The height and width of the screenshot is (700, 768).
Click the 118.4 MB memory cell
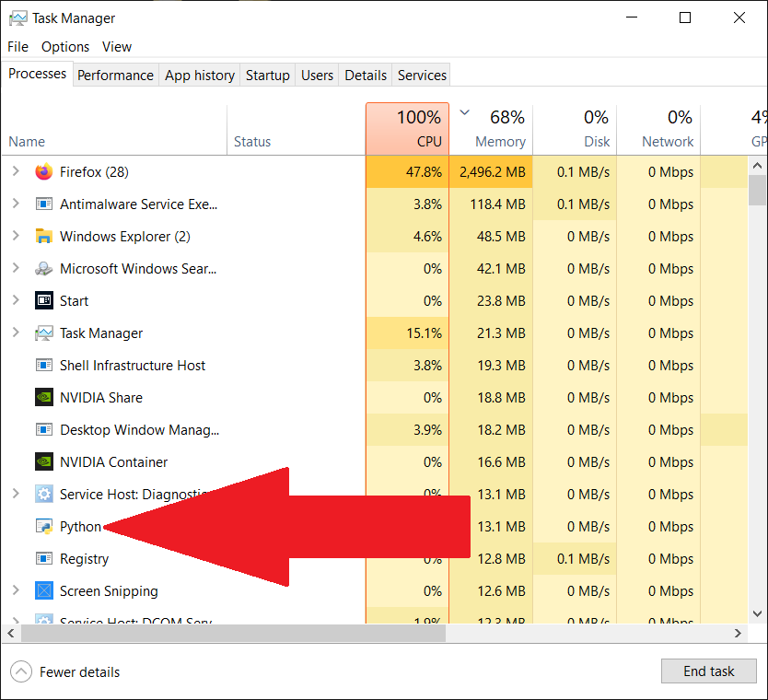point(491,204)
